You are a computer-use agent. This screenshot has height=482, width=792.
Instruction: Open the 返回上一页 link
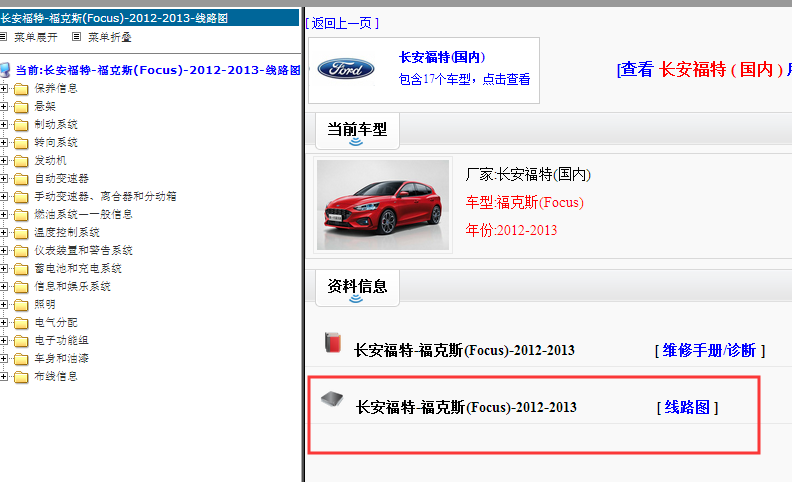(342, 23)
